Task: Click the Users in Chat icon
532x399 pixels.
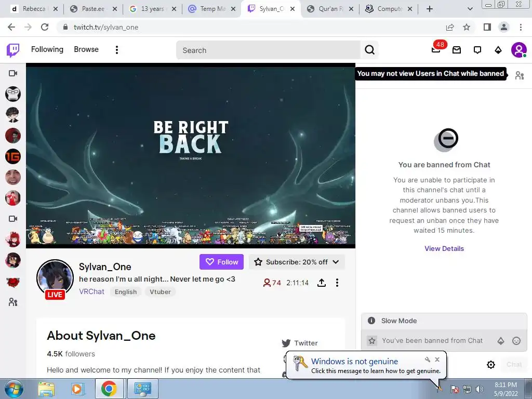Action: point(520,75)
